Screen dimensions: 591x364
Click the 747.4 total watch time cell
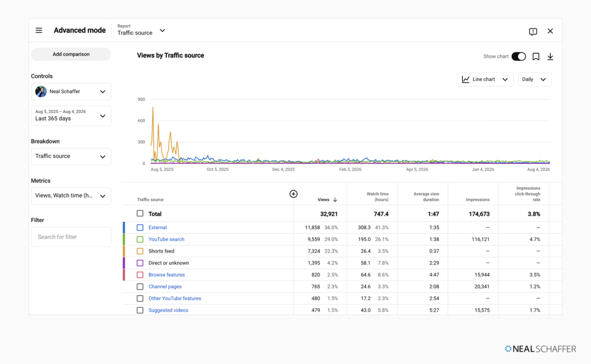[x=380, y=214]
